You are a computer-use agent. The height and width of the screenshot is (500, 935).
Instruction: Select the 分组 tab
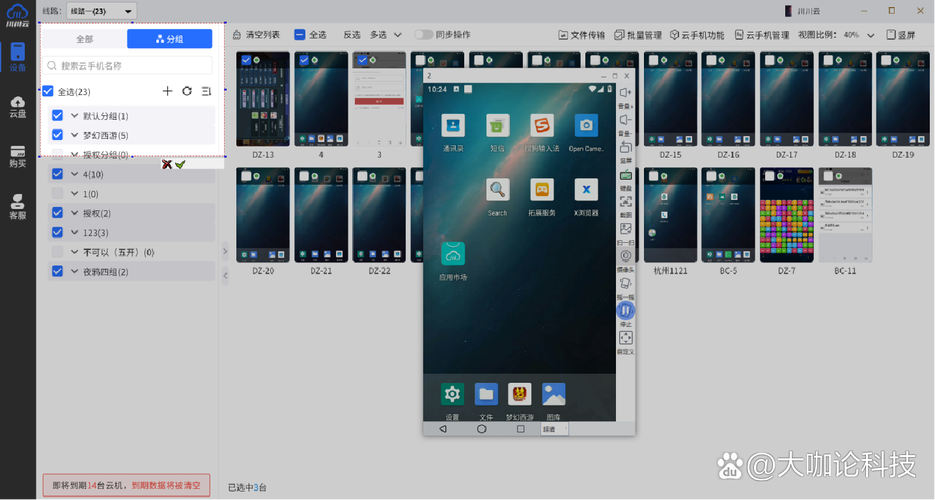pos(169,39)
